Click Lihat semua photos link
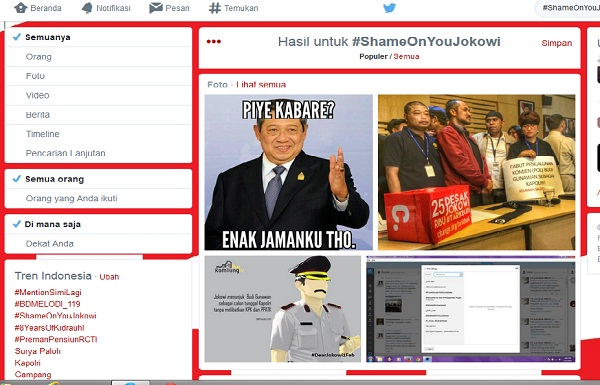 click(x=261, y=85)
